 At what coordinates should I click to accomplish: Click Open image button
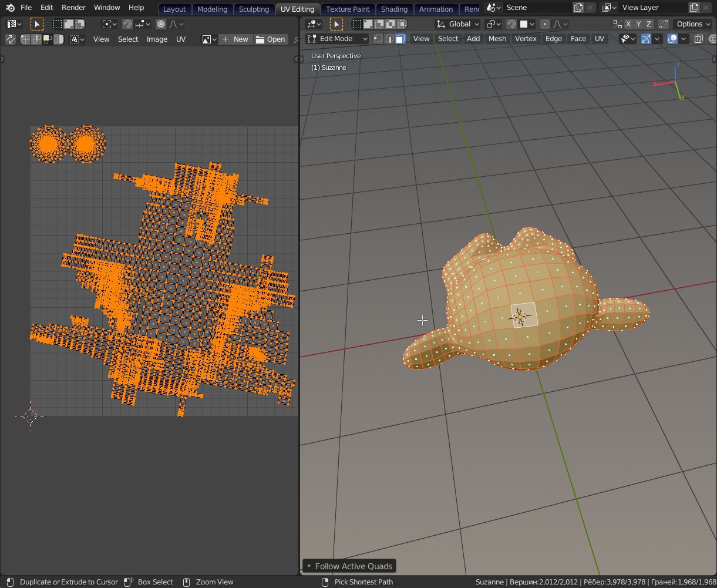point(271,39)
